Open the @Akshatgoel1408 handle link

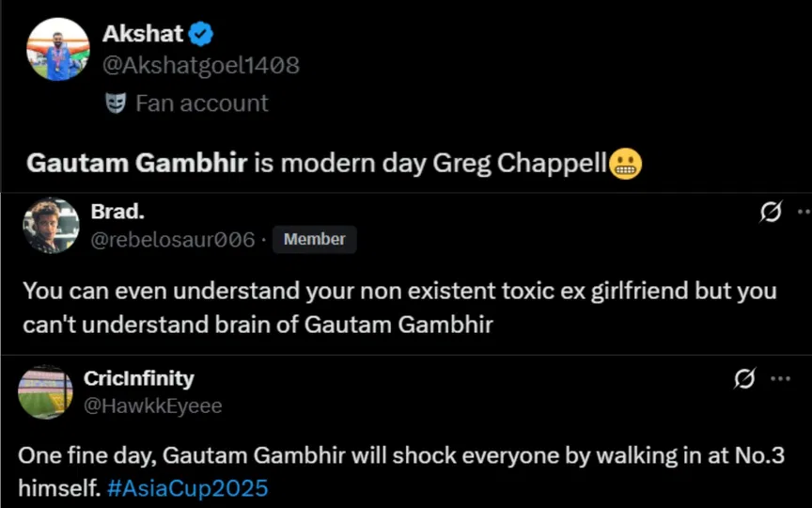click(x=200, y=65)
